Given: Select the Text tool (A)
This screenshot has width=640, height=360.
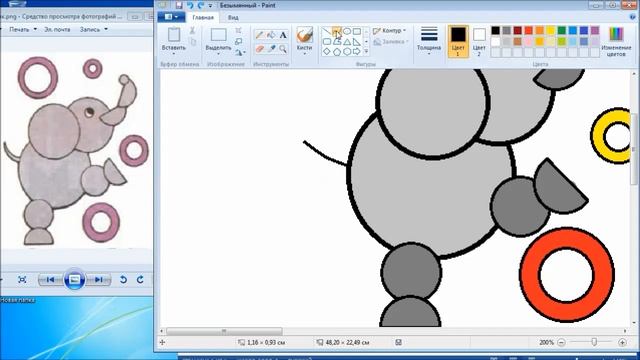Looking at the screenshot, I should point(283,35).
